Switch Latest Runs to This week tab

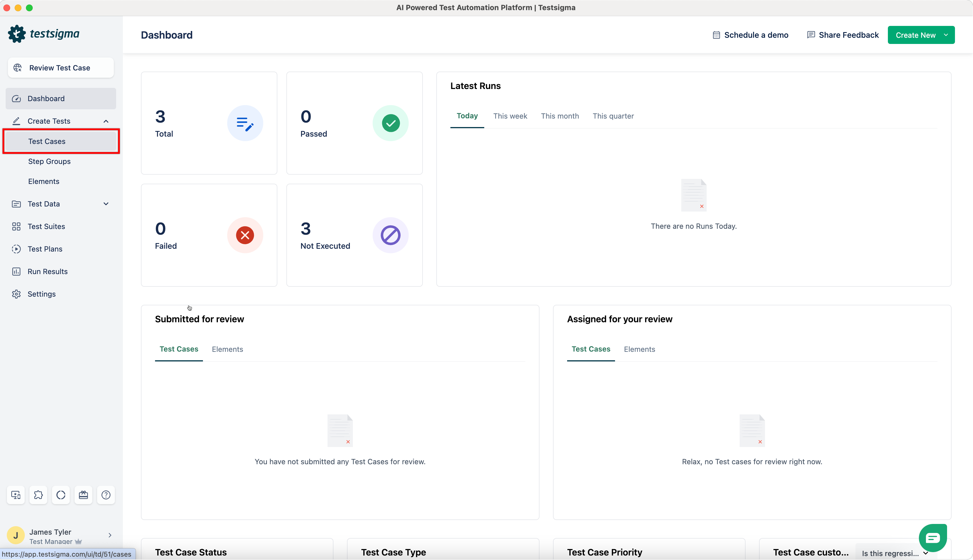click(x=510, y=116)
